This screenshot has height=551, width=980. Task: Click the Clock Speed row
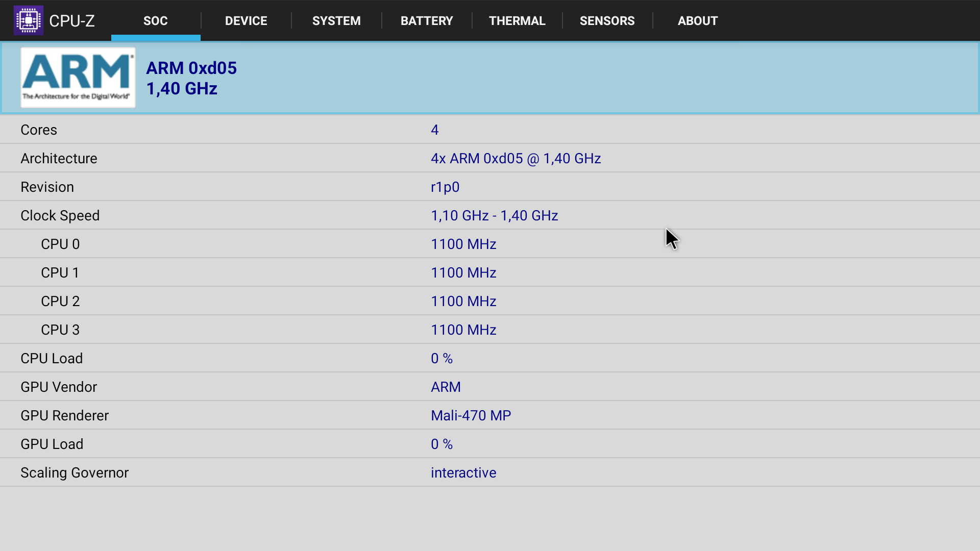pyautogui.click(x=490, y=215)
